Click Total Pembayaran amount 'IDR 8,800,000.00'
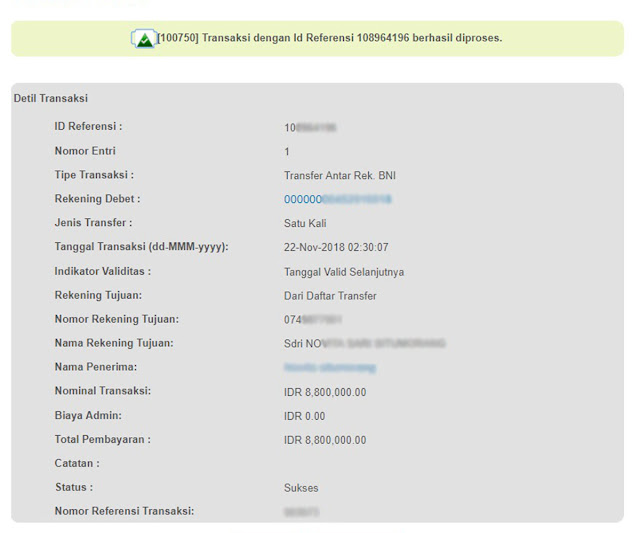The height and width of the screenshot is (533, 640). (x=325, y=440)
